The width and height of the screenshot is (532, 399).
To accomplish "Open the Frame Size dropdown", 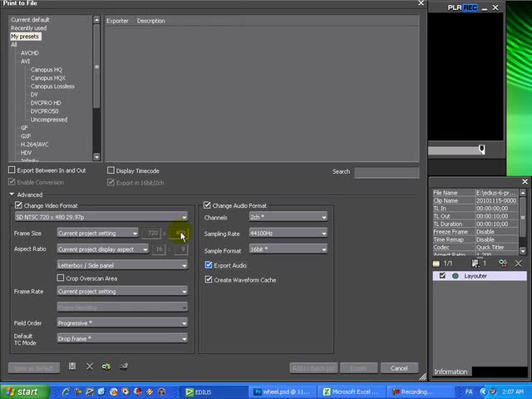I will click(98, 233).
